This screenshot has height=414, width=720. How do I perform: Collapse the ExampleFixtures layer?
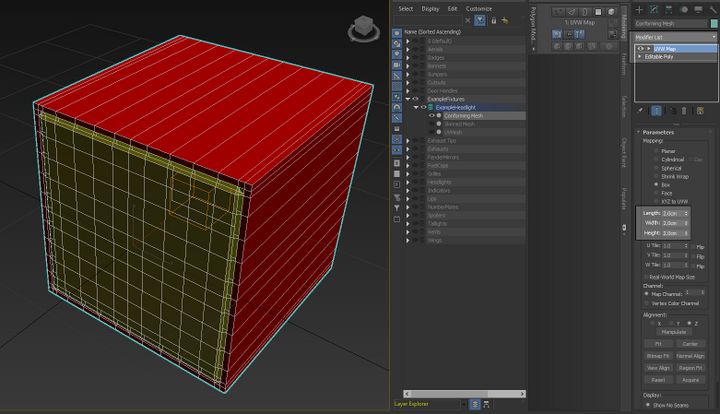[x=408, y=99]
